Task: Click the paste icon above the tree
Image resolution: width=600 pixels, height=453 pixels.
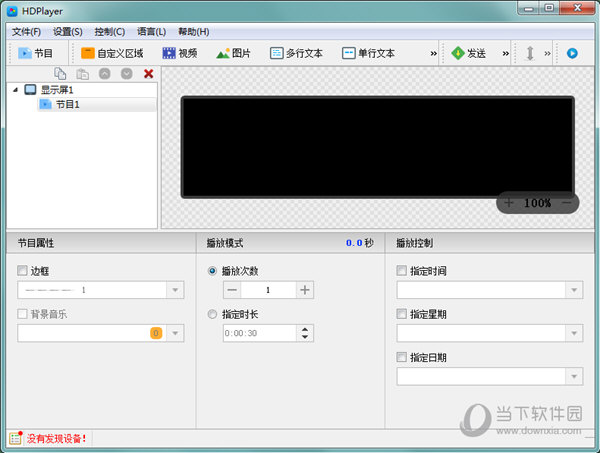Action: pyautogui.click(x=82, y=73)
